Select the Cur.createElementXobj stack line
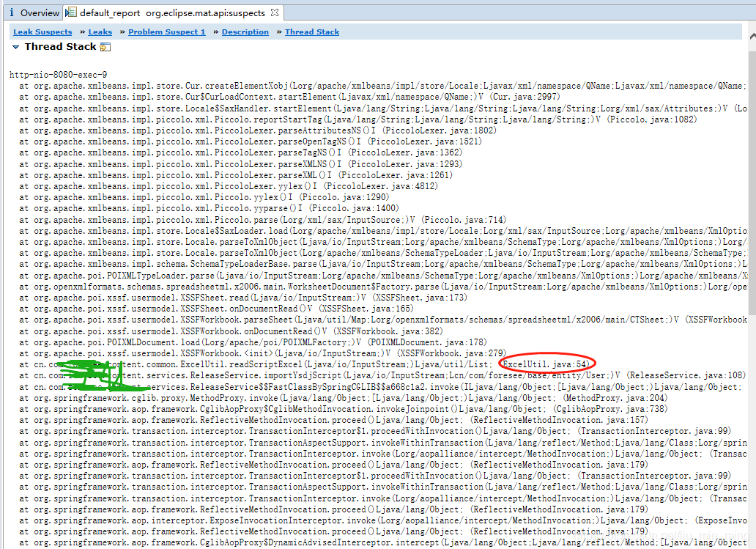Viewport: 756px width, 549px height. [383, 86]
